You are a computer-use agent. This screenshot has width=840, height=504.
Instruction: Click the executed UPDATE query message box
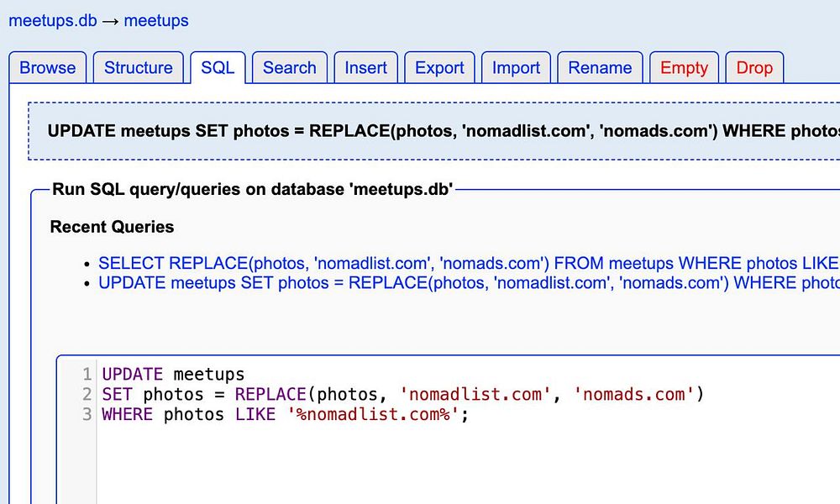pos(437,131)
